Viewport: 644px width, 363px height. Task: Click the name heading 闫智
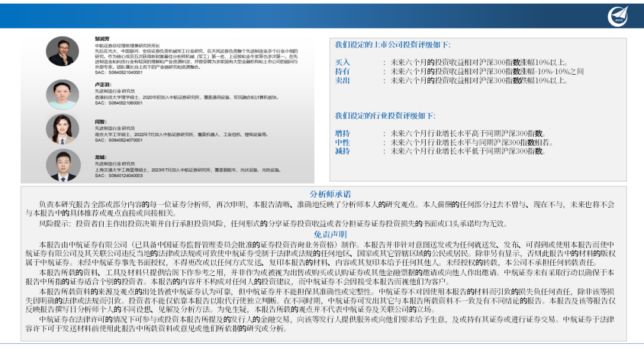[101, 122]
